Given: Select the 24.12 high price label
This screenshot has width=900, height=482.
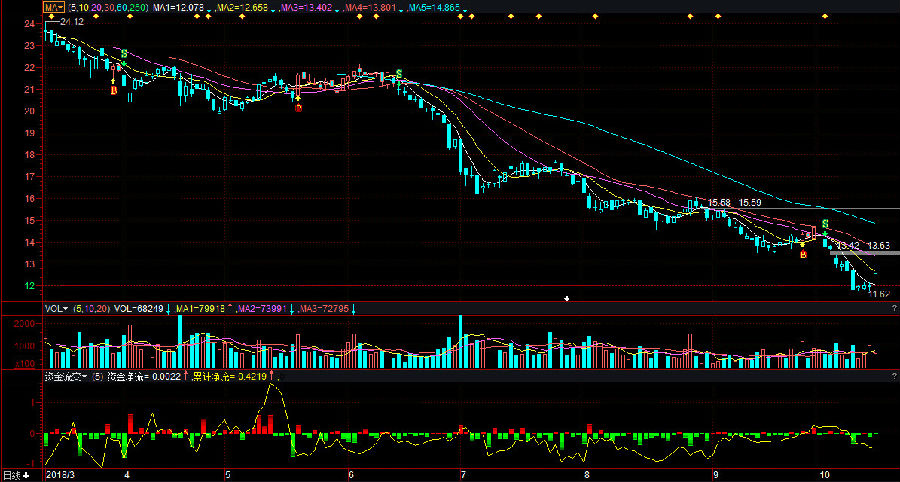Looking at the screenshot, I should tap(71, 21).
